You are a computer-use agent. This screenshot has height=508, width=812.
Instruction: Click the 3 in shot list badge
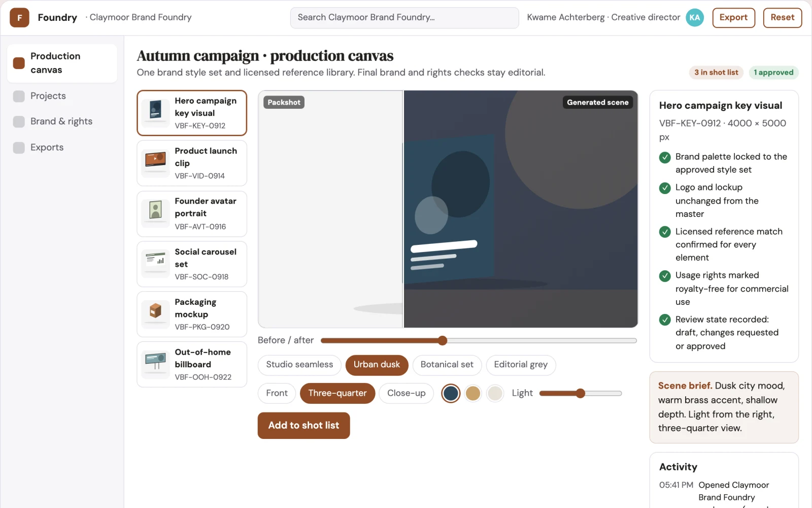[x=716, y=73]
